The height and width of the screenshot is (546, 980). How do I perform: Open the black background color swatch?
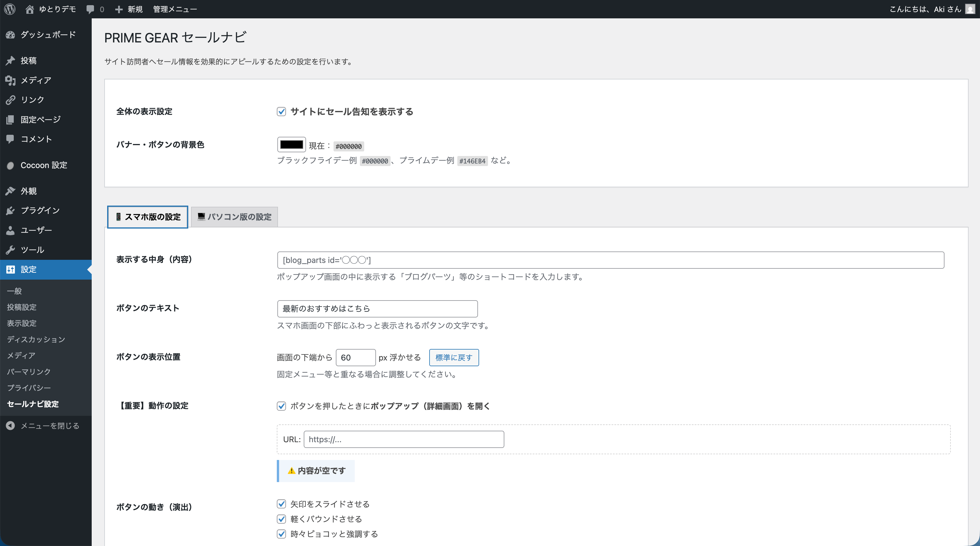(291, 145)
